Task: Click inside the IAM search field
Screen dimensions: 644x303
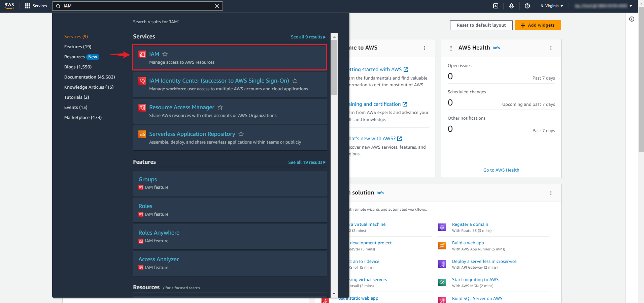Action: click(x=137, y=6)
